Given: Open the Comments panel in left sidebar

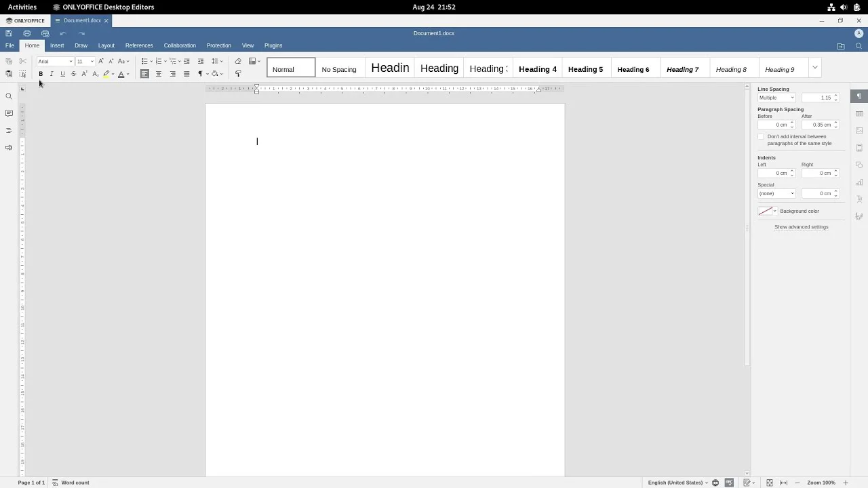Looking at the screenshot, I should pyautogui.click(x=9, y=113).
